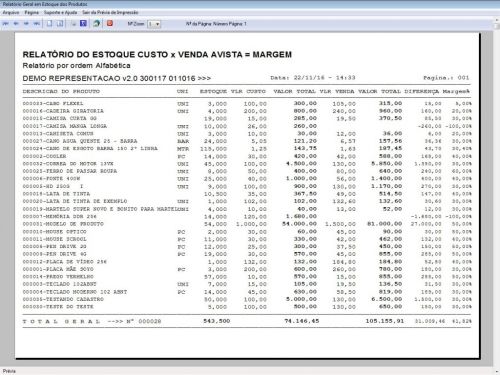Click 'VLR CUSTO' column header
This screenshot has width=500, height=375.
[x=248, y=91]
